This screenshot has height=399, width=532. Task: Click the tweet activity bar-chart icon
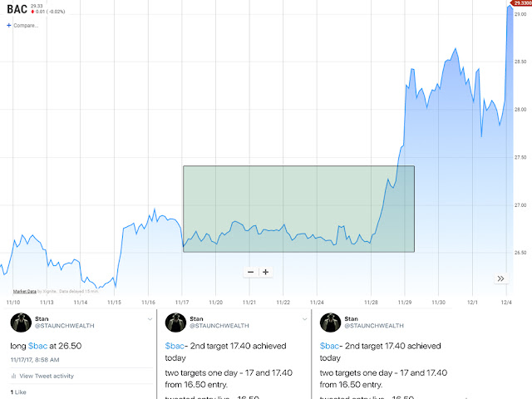13,377
